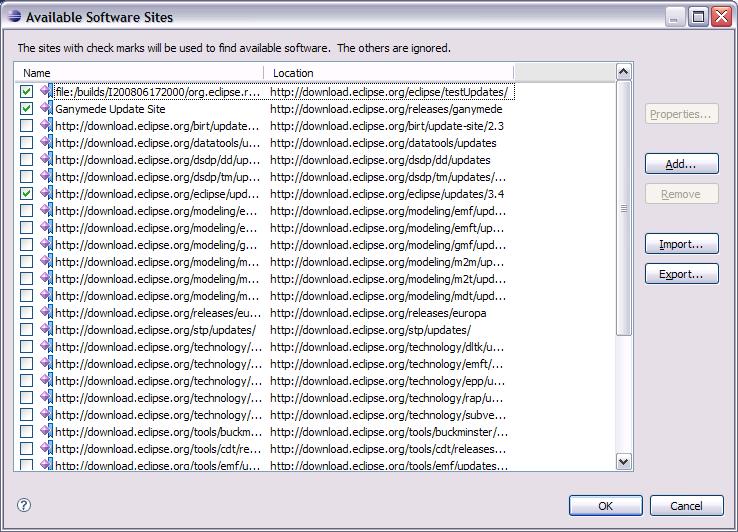This screenshot has width=738, height=532.
Task: Enable the releases/europa site checkbox
Action: point(26,312)
